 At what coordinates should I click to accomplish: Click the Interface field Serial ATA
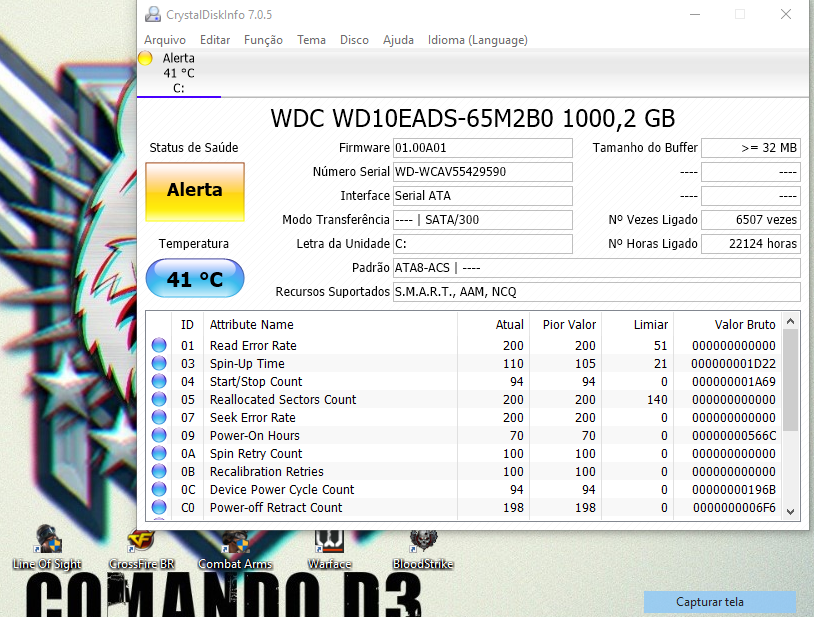coord(483,196)
